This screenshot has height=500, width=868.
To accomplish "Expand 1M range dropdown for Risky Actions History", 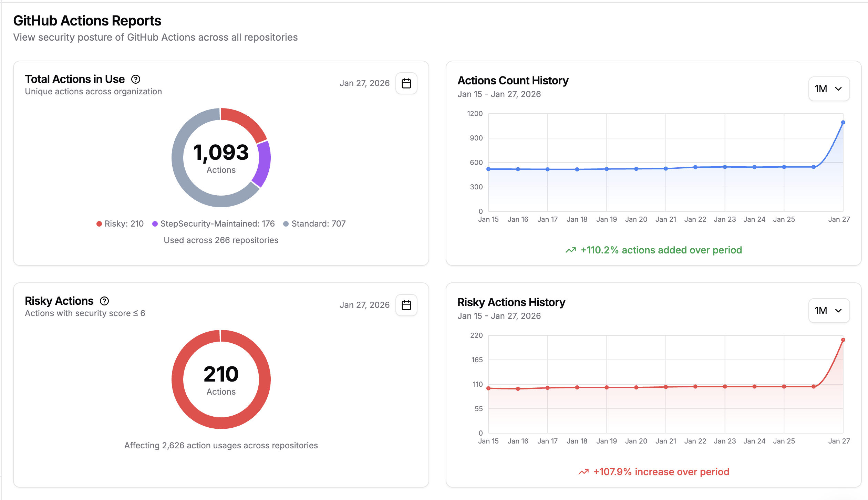I will click(828, 311).
